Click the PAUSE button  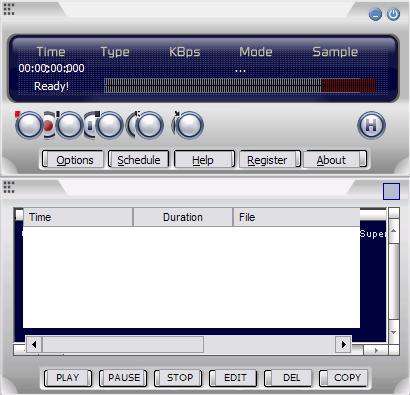point(123,378)
